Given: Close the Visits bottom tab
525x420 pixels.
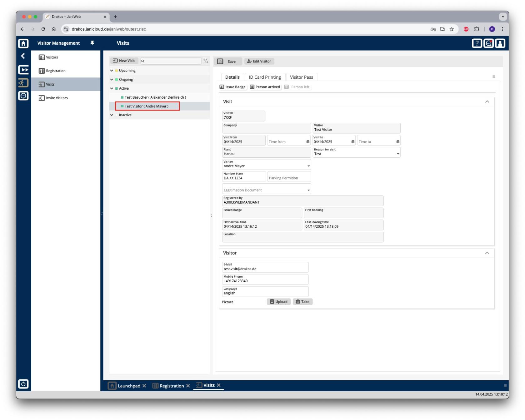Looking at the screenshot, I should pyautogui.click(x=219, y=385).
